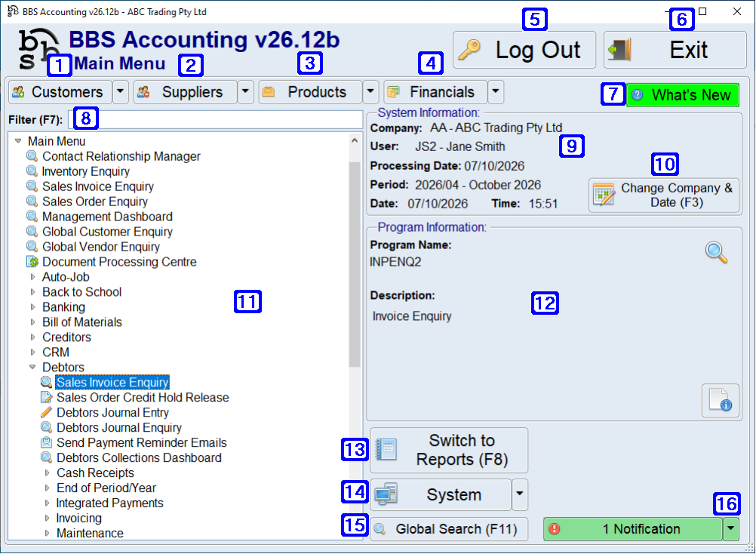Click the magnifier icon in Program Information
756x554 pixels.
coord(716,252)
